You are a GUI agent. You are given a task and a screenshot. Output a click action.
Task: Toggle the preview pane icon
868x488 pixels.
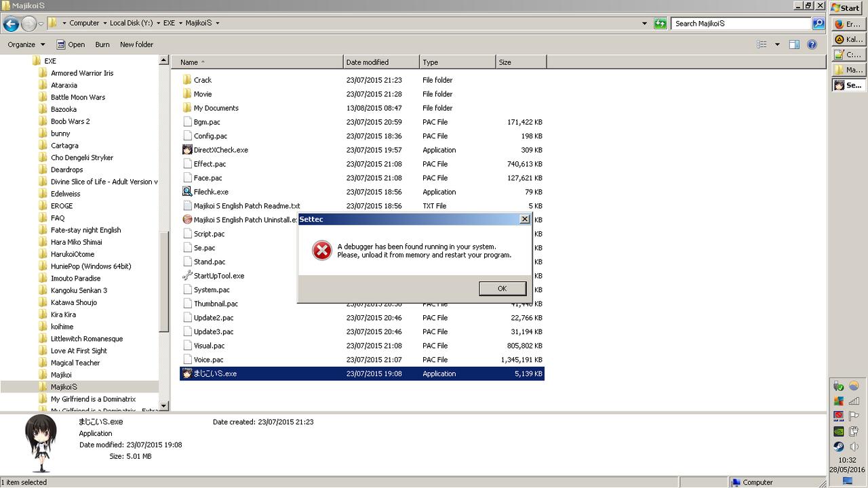coord(794,45)
